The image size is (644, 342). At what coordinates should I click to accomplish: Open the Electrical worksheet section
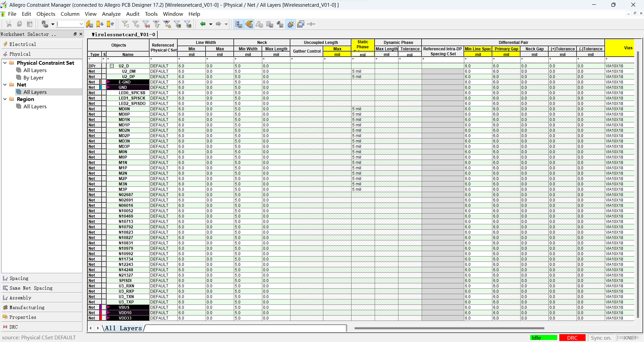pyautogui.click(x=22, y=44)
